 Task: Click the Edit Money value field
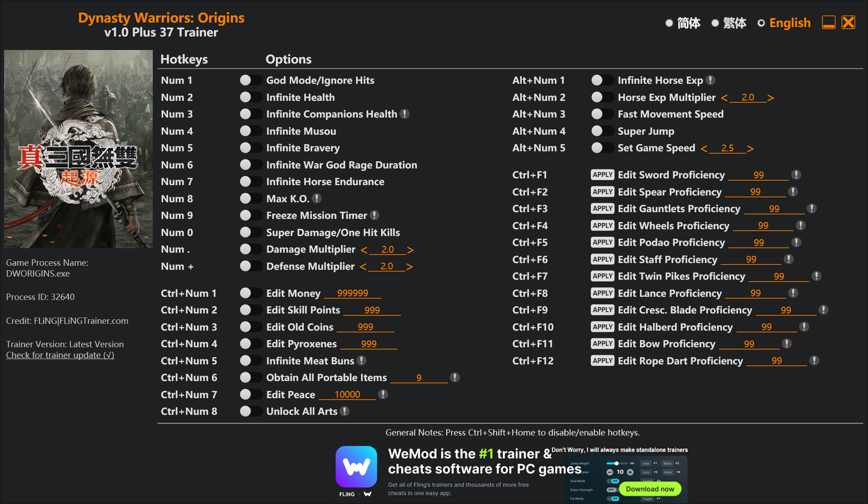point(353,293)
